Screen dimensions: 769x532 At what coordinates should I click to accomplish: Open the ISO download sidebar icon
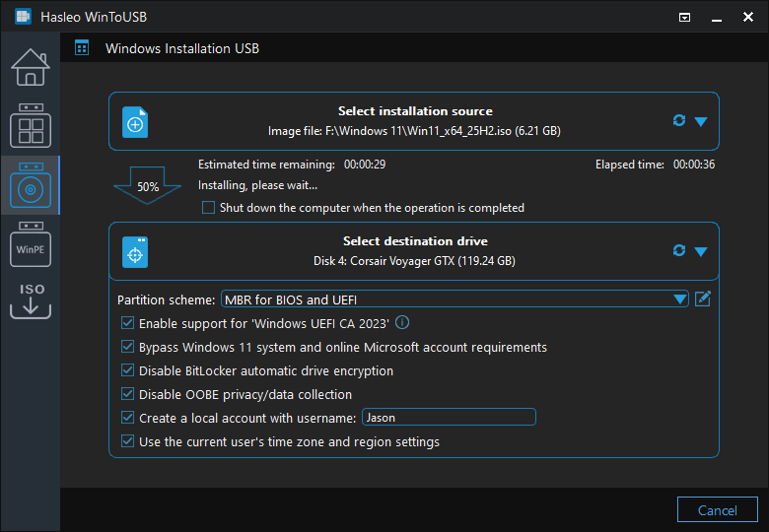click(x=31, y=300)
